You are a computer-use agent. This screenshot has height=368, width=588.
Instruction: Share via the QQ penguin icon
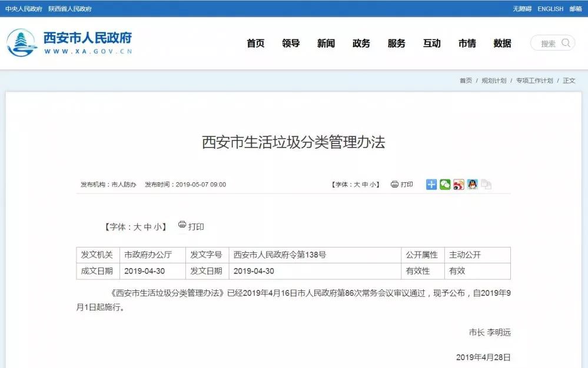pyautogui.click(x=473, y=184)
